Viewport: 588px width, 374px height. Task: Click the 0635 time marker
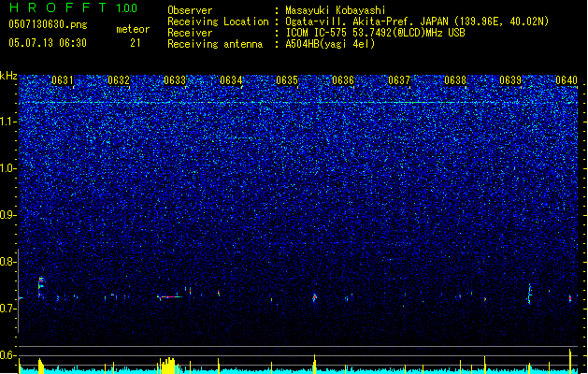pos(287,80)
